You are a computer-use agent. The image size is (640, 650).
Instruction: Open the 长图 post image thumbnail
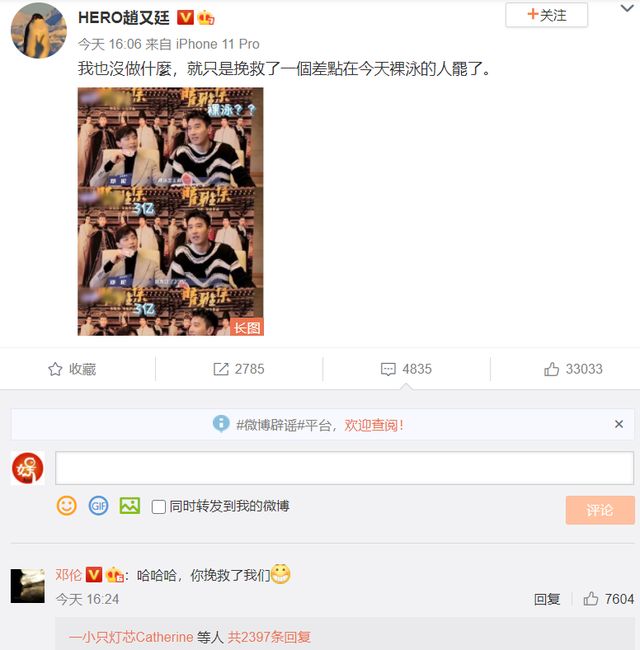(x=170, y=211)
